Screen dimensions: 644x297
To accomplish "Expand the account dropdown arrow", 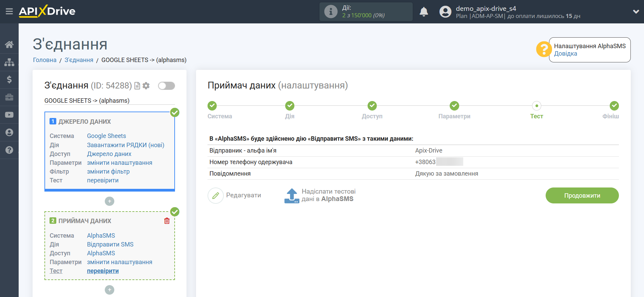I will [x=636, y=12].
